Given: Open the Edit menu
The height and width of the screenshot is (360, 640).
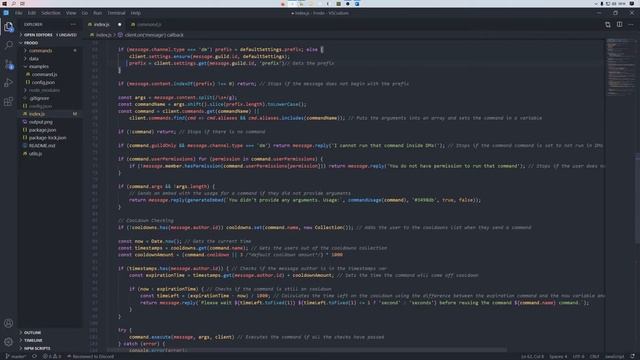Looking at the screenshot, I should coord(31,13).
